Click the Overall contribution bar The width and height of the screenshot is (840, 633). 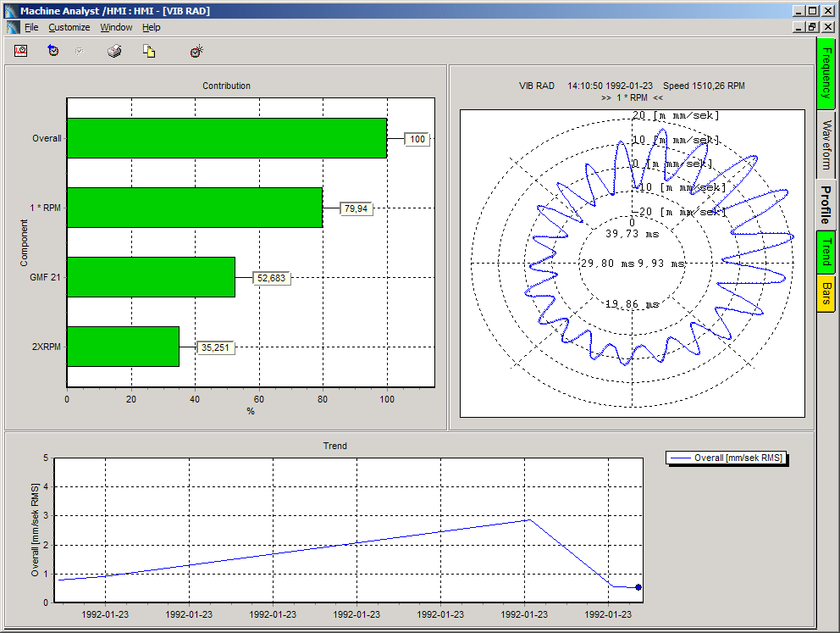[x=227, y=138]
